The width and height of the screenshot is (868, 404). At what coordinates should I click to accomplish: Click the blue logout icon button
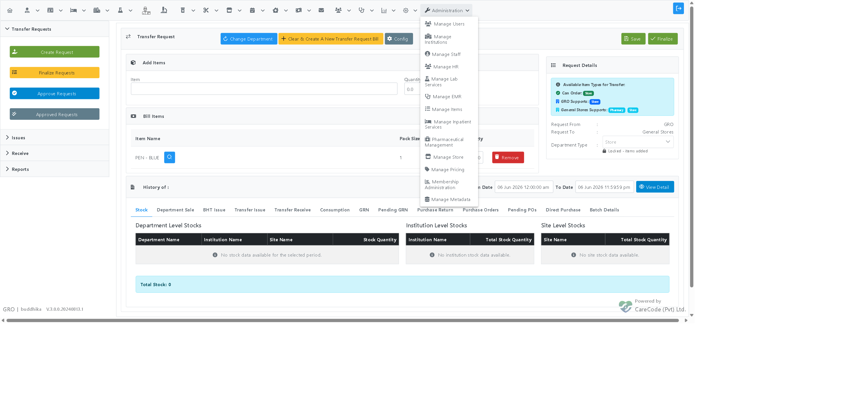click(x=678, y=8)
